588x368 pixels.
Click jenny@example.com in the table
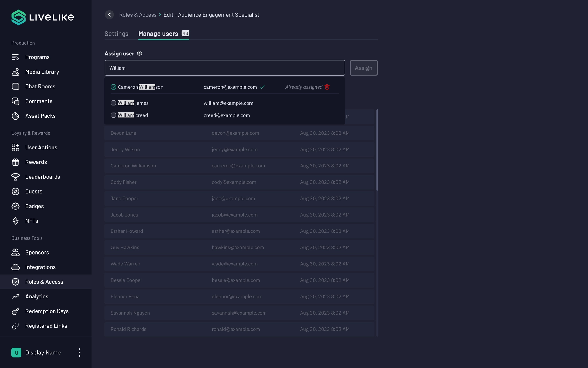(x=235, y=149)
